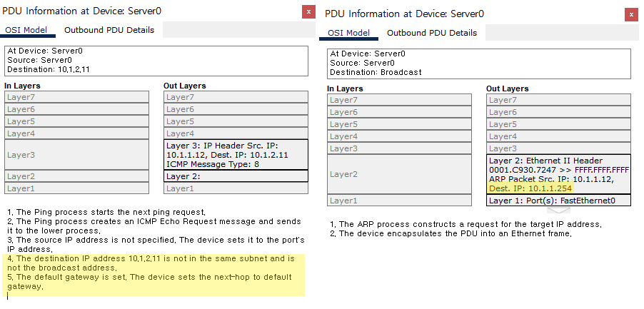Select Out Layer 3 IP Header box
This screenshot has width=644, height=309.
coord(236,155)
